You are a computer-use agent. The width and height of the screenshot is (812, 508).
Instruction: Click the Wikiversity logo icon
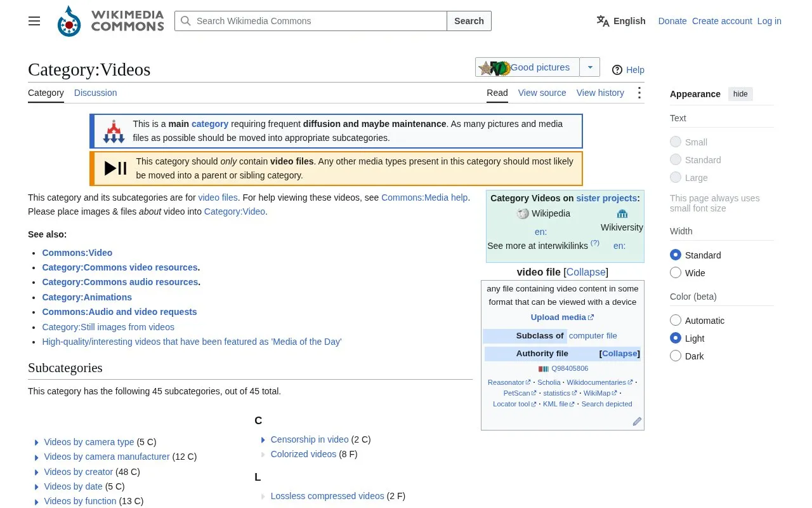(622, 214)
